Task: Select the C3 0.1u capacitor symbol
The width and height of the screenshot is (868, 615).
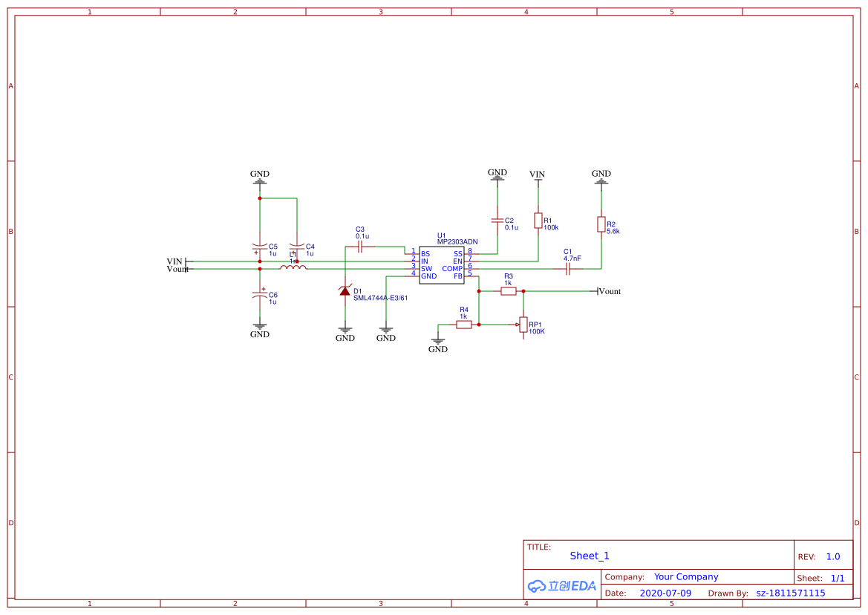Action: pos(360,247)
